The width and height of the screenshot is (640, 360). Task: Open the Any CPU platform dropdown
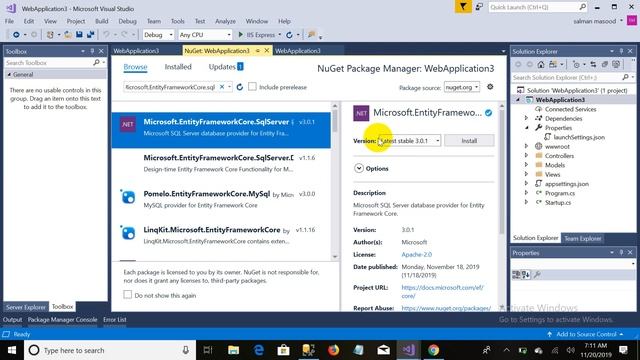205,35
